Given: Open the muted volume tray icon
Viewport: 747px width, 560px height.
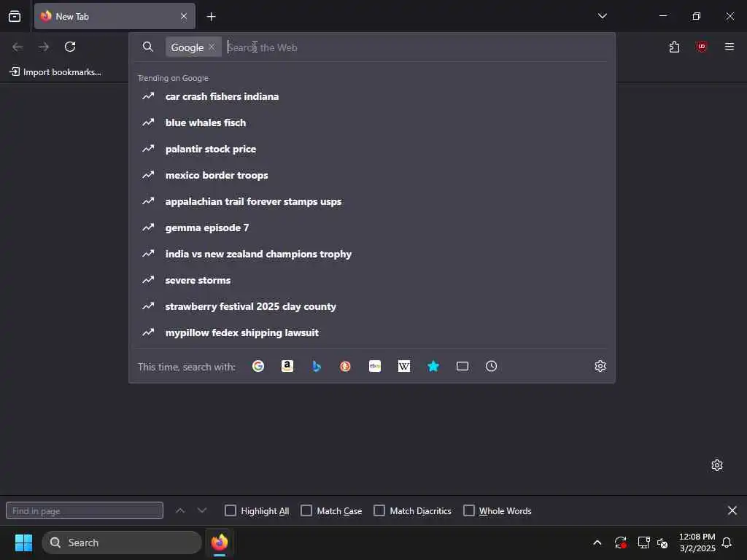Looking at the screenshot, I should pyautogui.click(x=662, y=542).
